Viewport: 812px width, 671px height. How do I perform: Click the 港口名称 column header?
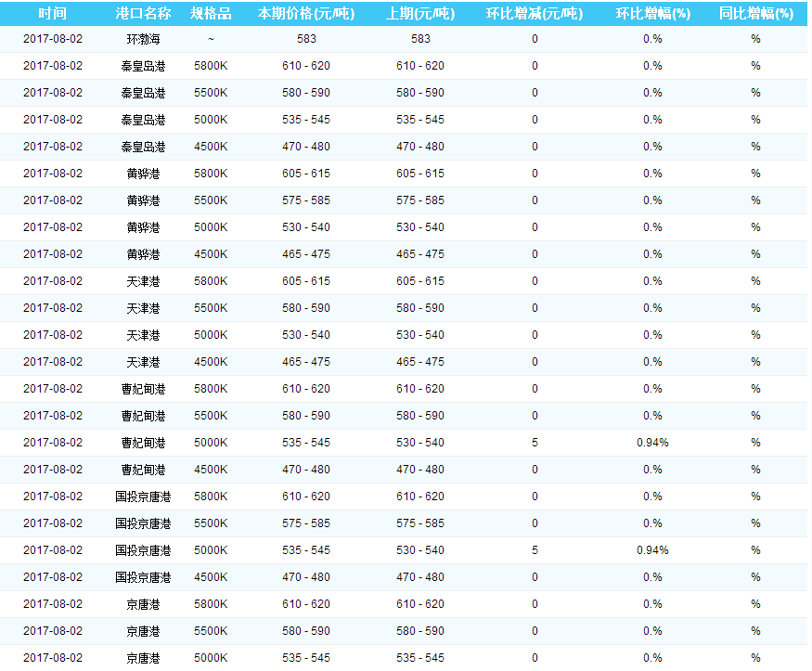(143, 13)
